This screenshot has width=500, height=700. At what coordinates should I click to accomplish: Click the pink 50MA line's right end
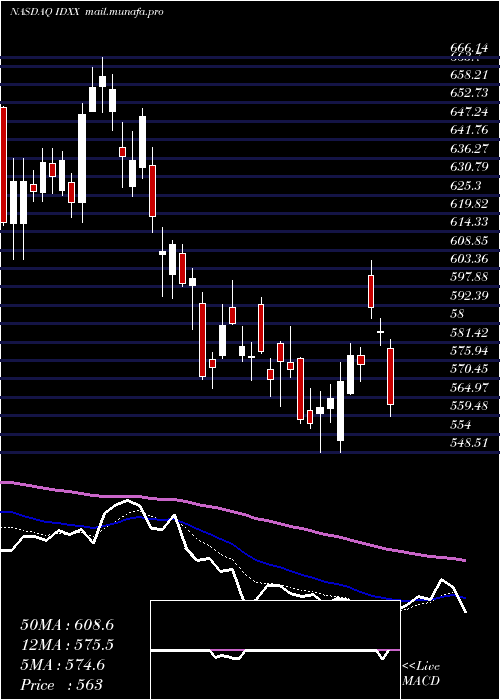pos(464,560)
